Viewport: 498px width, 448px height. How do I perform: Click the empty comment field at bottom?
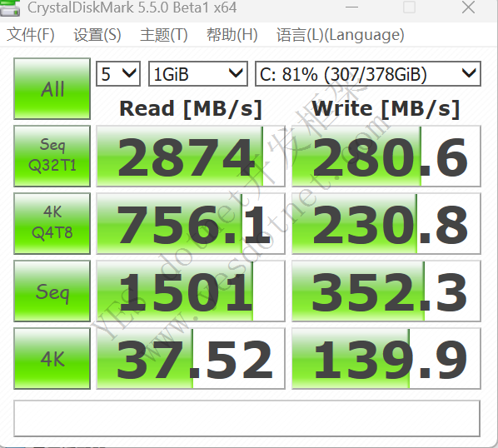(247, 419)
